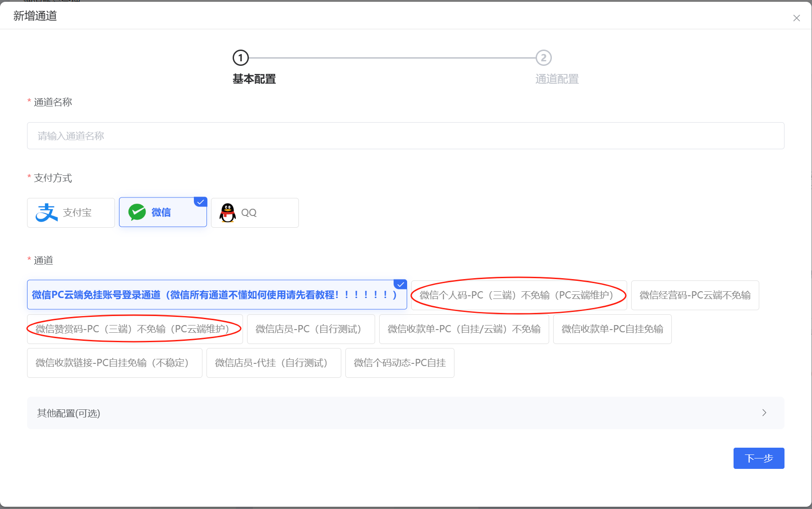The image size is (812, 509).
Task: Select 微信PC云端免挂账号登录通道 channel
Action: [217, 295]
